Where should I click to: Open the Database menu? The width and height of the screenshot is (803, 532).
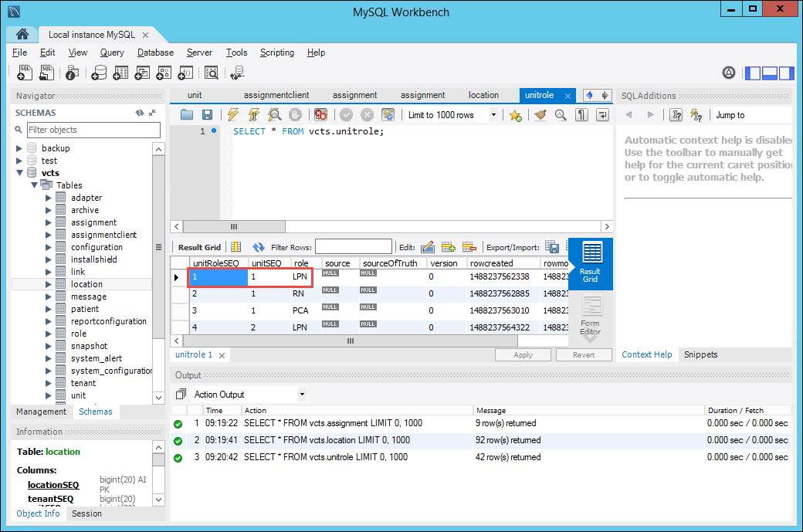coord(155,53)
